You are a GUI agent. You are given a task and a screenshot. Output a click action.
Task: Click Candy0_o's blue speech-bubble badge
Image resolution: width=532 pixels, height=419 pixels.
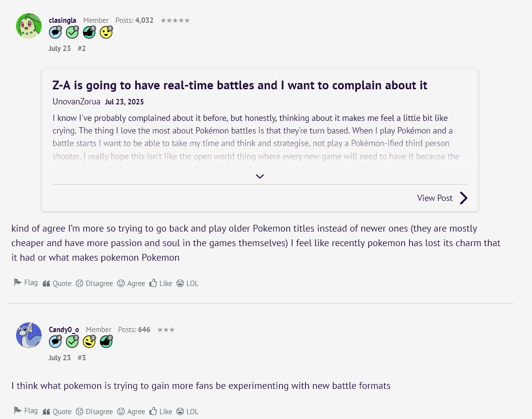(55, 342)
